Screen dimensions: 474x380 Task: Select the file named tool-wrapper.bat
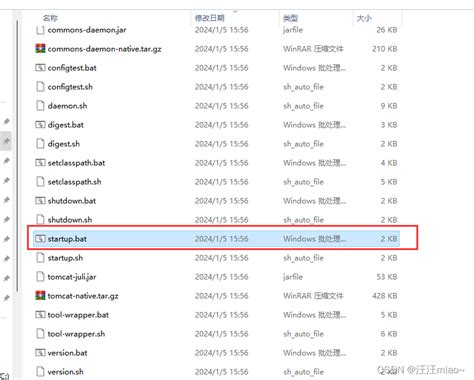tap(78, 315)
